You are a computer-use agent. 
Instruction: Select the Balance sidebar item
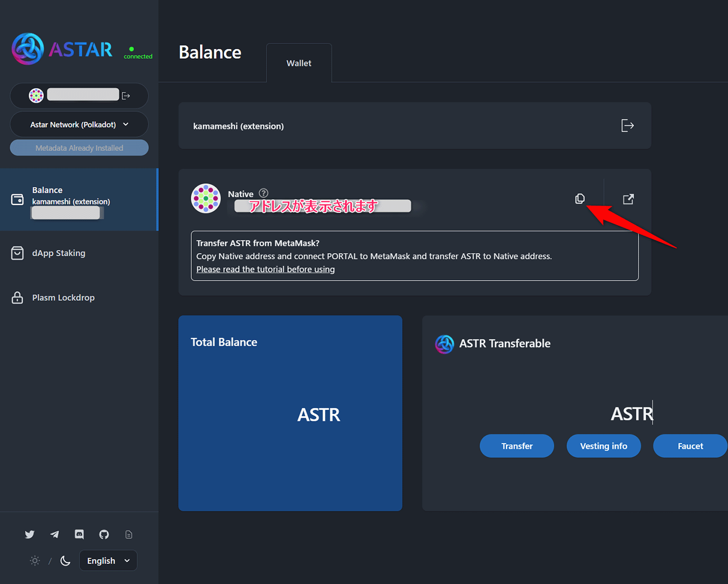79,200
